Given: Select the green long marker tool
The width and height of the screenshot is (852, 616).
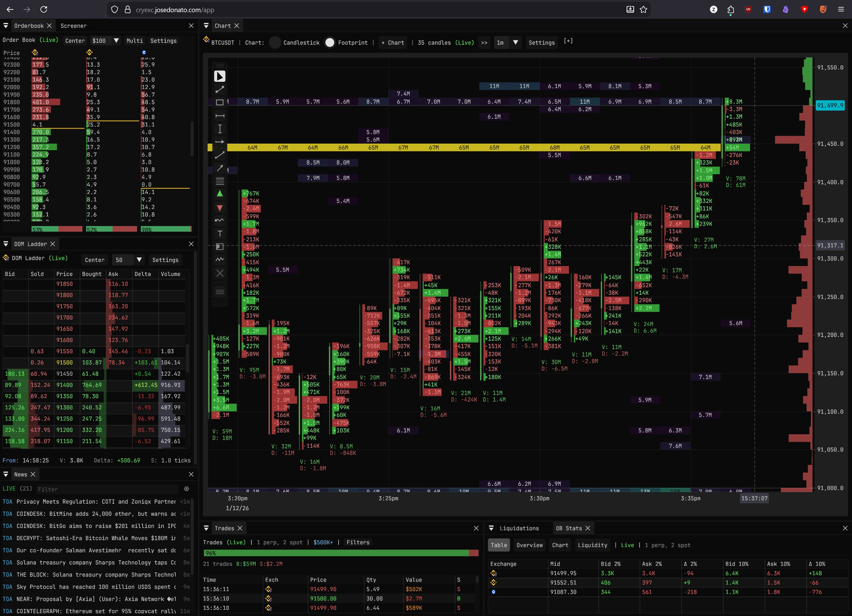Looking at the screenshot, I should pyautogui.click(x=220, y=194).
